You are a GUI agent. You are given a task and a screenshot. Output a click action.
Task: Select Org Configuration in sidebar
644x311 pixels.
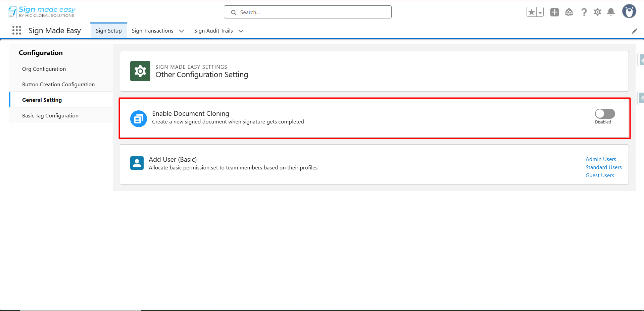tap(44, 69)
